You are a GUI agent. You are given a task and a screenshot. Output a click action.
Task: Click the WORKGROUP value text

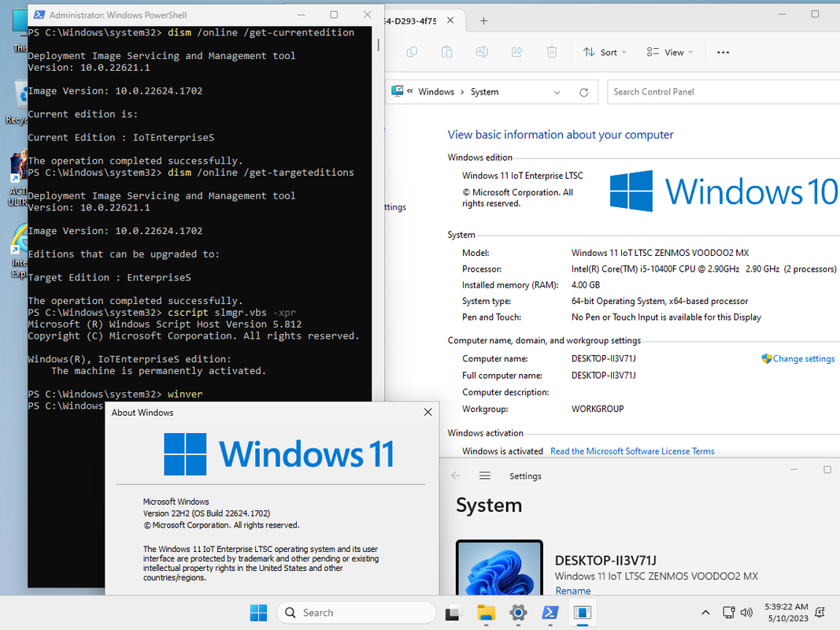point(598,409)
